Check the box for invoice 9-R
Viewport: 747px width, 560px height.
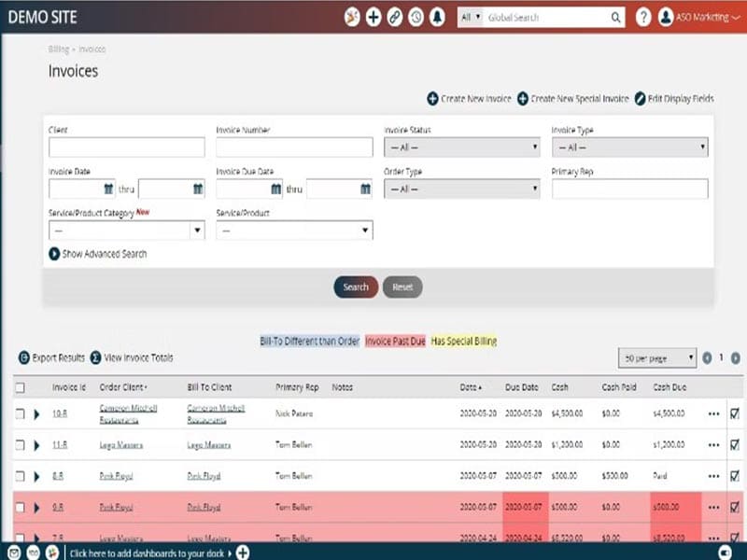coord(20,508)
